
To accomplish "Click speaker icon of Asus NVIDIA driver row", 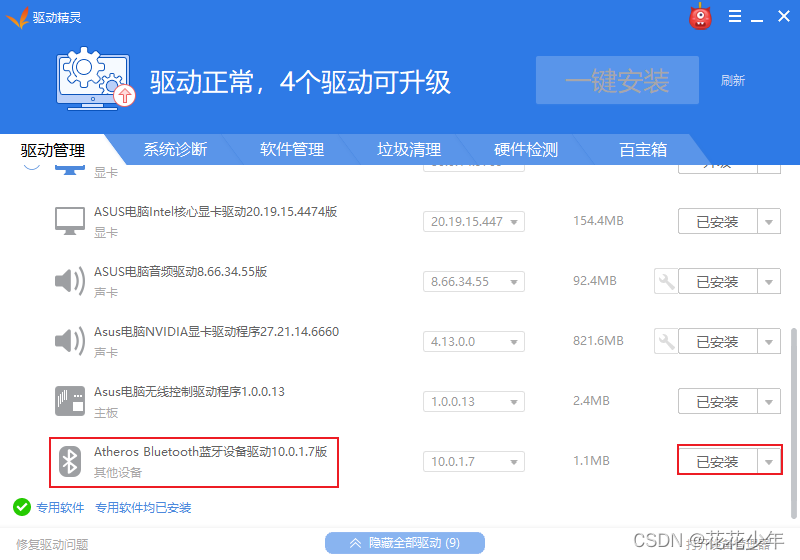I will click(x=70, y=341).
